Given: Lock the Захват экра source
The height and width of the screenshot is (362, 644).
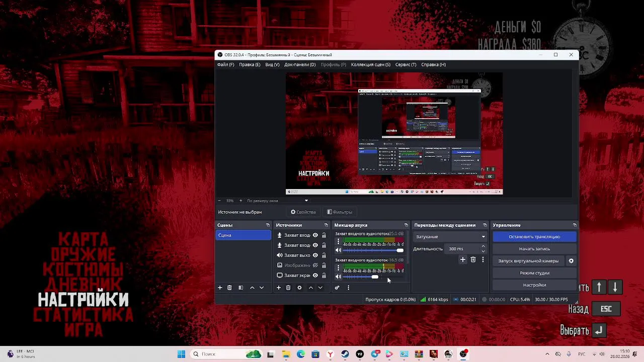Looking at the screenshot, I should 324,276.
